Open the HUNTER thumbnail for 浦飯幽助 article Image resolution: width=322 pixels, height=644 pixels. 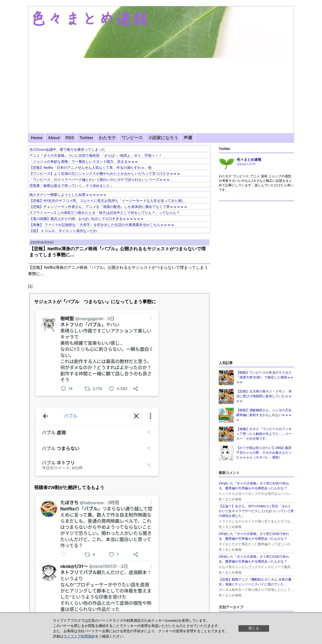point(226,415)
